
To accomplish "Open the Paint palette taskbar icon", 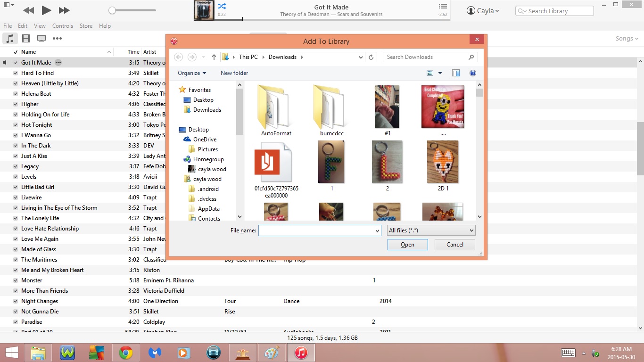I will (x=272, y=353).
